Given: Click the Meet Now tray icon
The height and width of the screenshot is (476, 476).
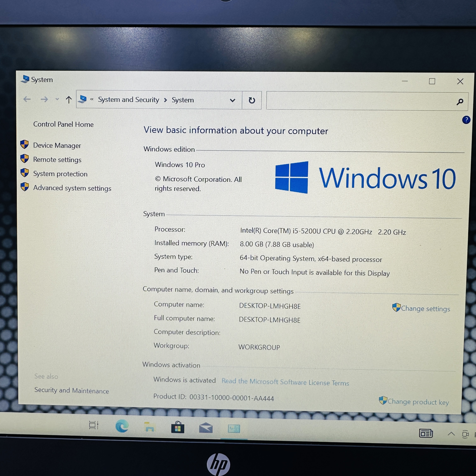Looking at the screenshot, I should coord(465,434).
